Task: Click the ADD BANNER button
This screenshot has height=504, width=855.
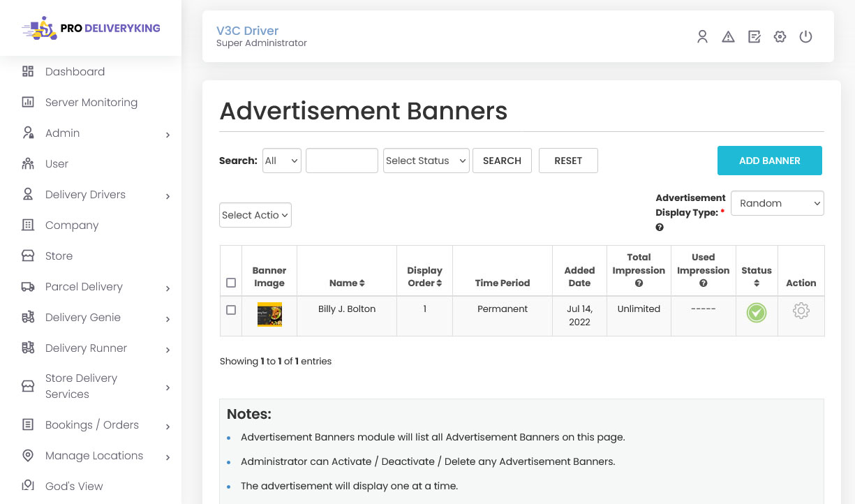Action: (x=770, y=161)
